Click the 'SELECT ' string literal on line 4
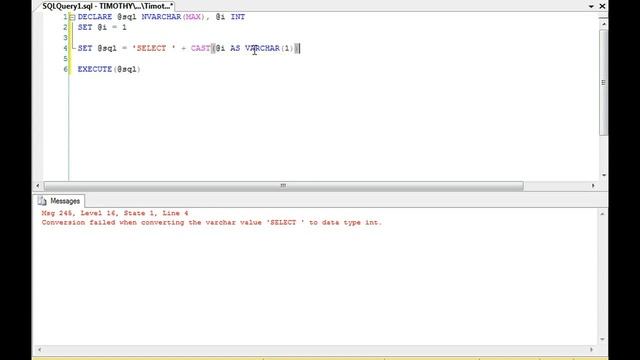This screenshot has height=360, width=640. [x=154, y=48]
